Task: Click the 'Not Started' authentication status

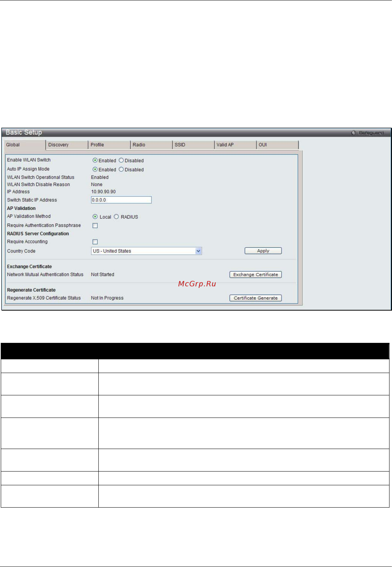Action: tap(103, 275)
